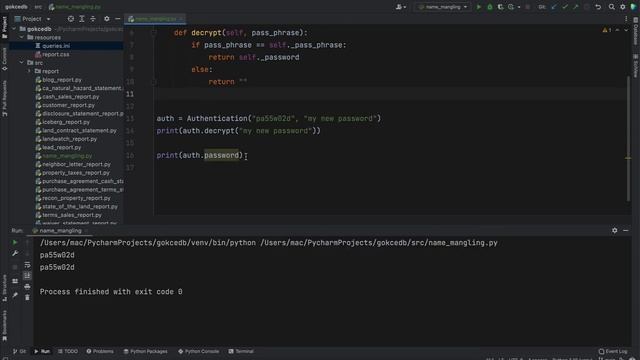This screenshot has width=640, height=360.
Task: Click the Git commit checkmark icon
Action: point(565,7)
